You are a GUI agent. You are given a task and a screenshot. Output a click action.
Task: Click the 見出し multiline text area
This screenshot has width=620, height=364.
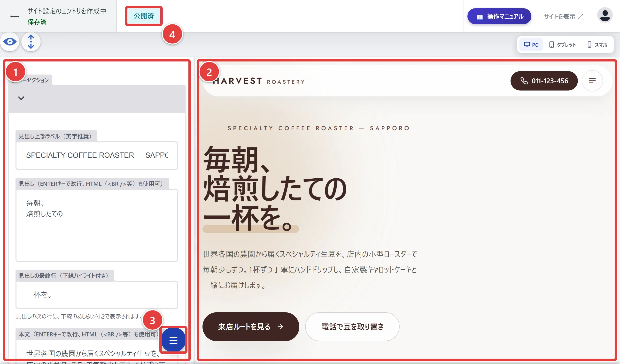pos(97,225)
